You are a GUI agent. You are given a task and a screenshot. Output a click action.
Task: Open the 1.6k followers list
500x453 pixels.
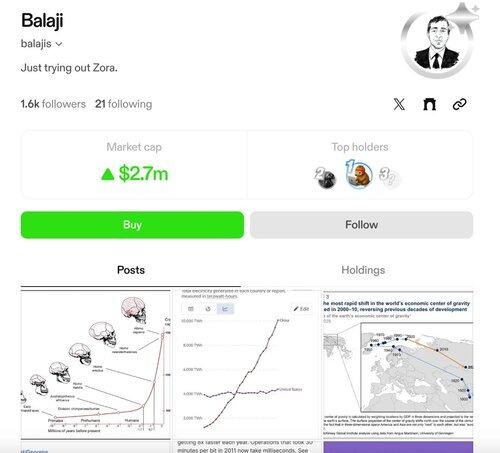[53, 104]
